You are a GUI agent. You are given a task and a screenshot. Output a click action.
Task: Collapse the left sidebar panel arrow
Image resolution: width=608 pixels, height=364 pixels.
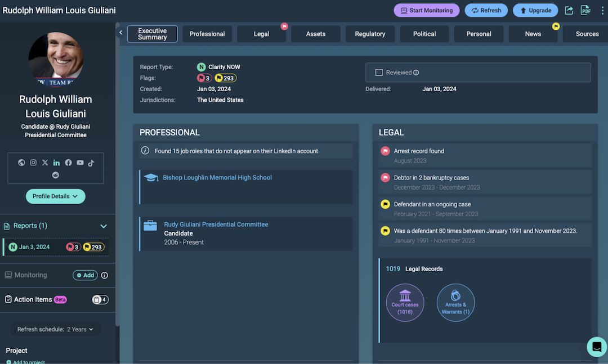(120, 33)
